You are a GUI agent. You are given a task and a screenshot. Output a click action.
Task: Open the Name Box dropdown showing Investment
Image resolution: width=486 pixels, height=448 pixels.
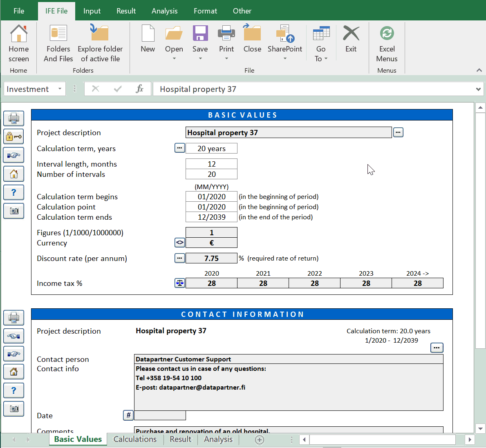[60, 89]
